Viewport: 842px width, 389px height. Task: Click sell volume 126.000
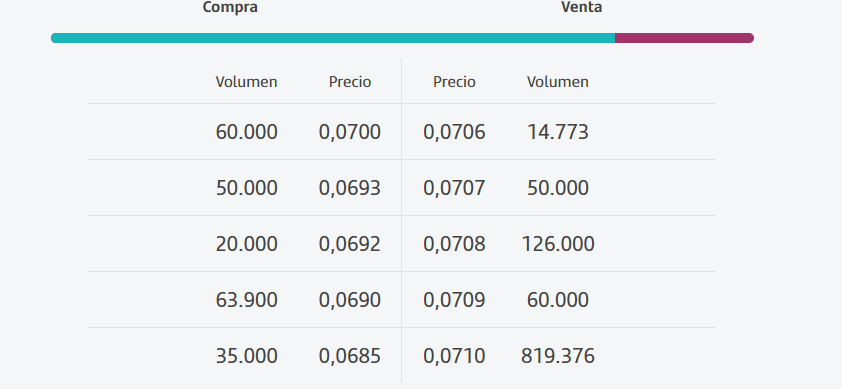558,244
